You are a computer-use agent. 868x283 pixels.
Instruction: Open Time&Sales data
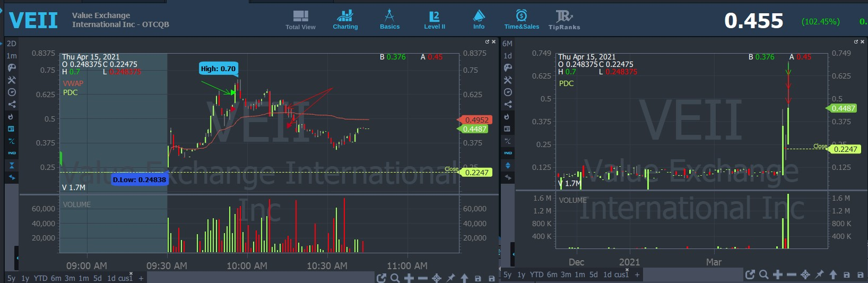522,20
